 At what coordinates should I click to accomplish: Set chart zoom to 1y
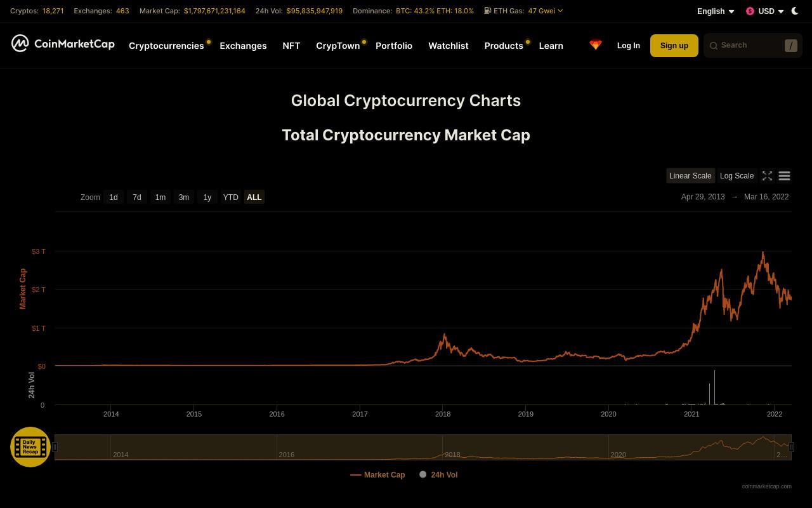coord(207,197)
